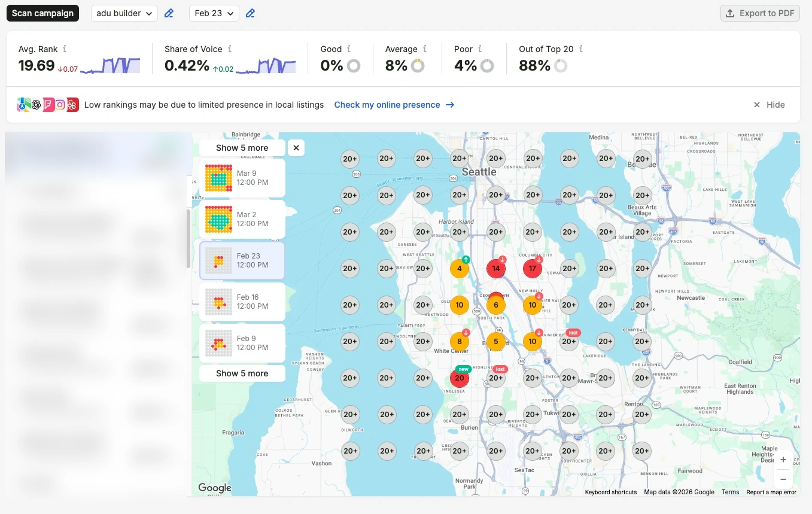Edit the adu builder keyword with the pencil
This screenshot has height=514, width=812.
(169, 13)
